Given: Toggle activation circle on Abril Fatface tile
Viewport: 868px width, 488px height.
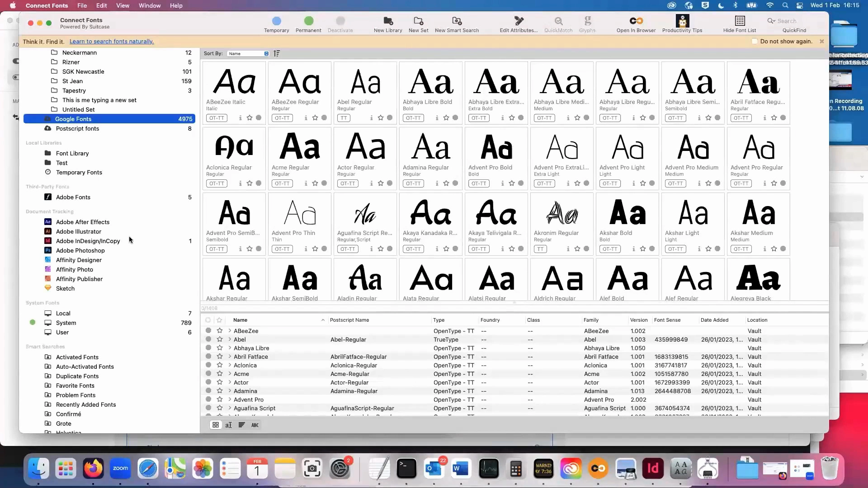Looking at the screenshot, I should (x=783, y=118).
